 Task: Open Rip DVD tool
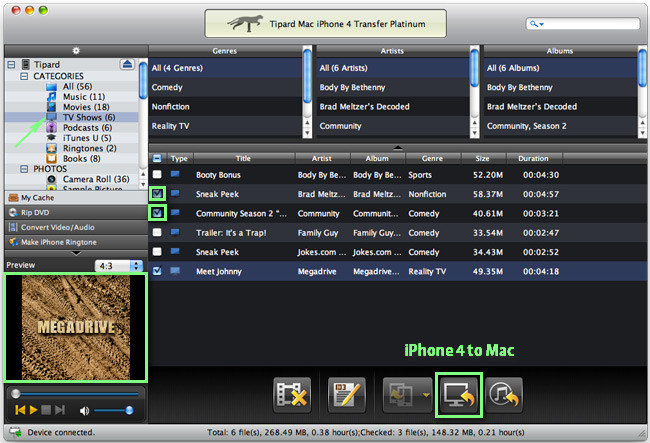pos(76,213)
